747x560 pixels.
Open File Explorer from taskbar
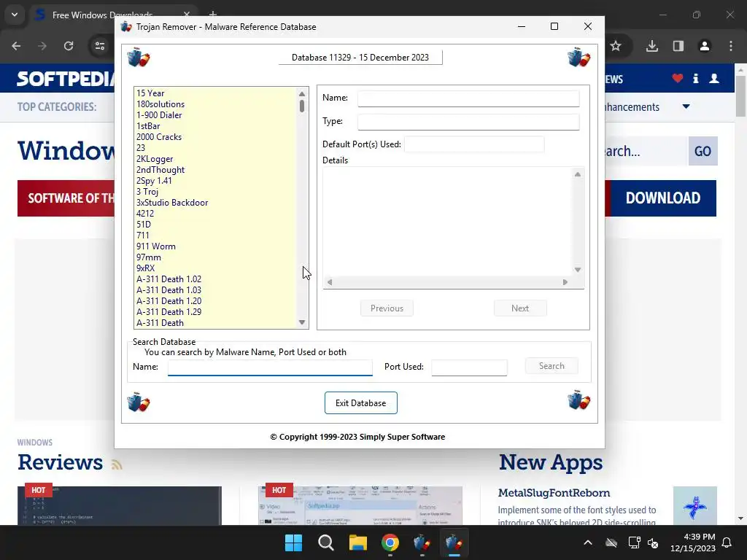click(x=357, y=542)
